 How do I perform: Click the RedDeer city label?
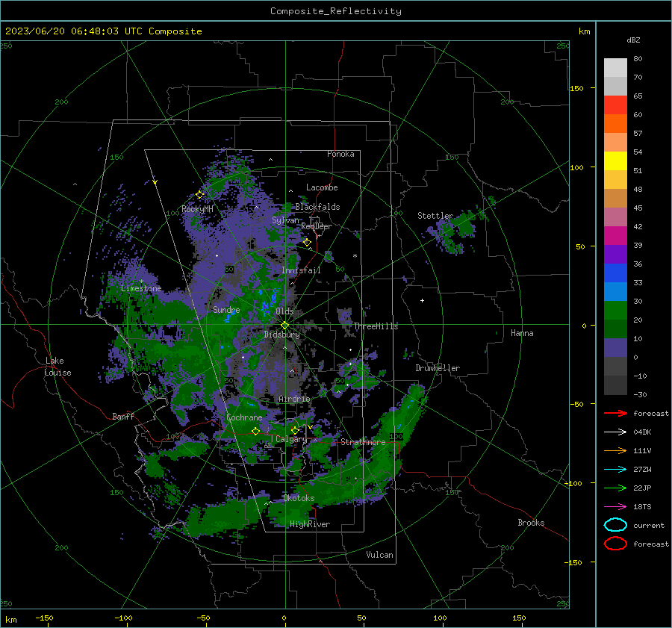click(x=317, y=226)
